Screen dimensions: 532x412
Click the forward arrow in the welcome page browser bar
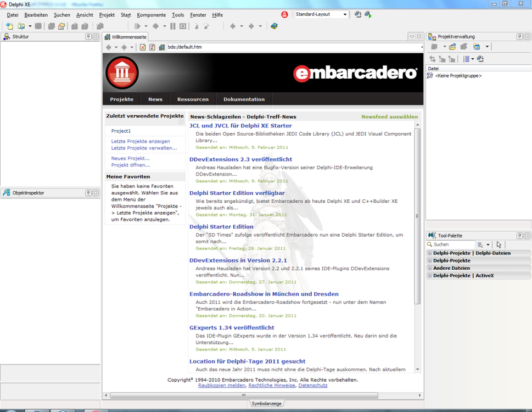(x=124, y=47)
